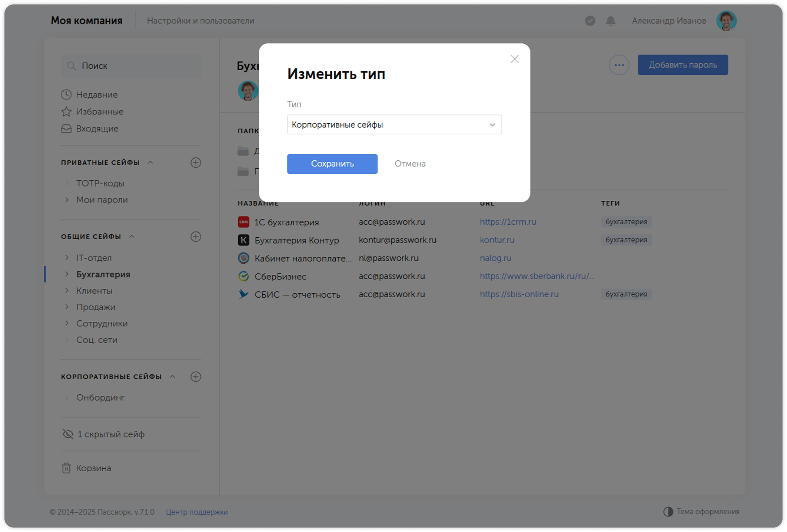Open the СберБизнес entry
The width and height of the screenshot is (787, 532).
click(x=280, y=277)
